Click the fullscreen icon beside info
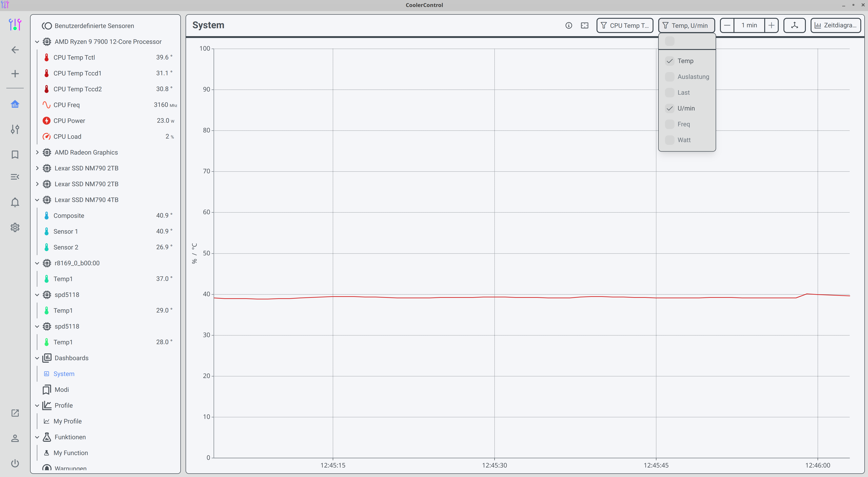 tap(585, 26)
